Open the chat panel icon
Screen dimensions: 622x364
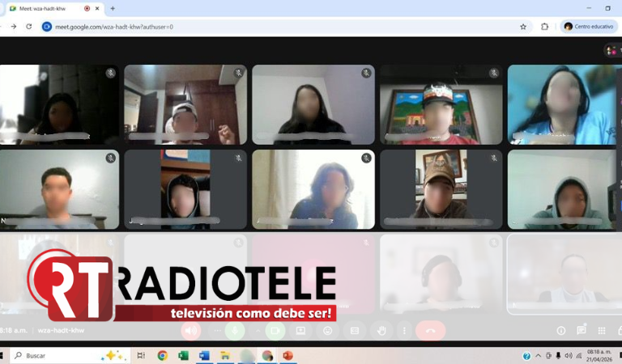pos(581,330)
